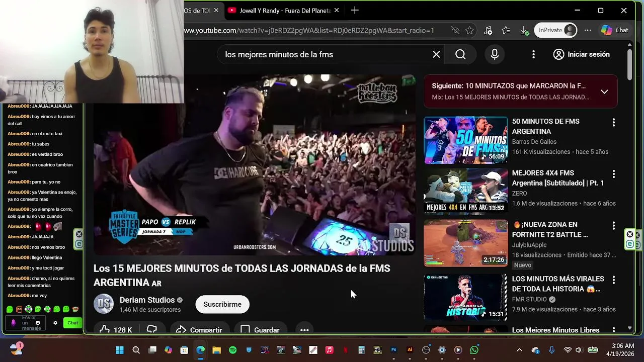This screenshot has width=644, height=362.
Task: Click the video player showing Papo vs Replik
Action: (254, 165)
